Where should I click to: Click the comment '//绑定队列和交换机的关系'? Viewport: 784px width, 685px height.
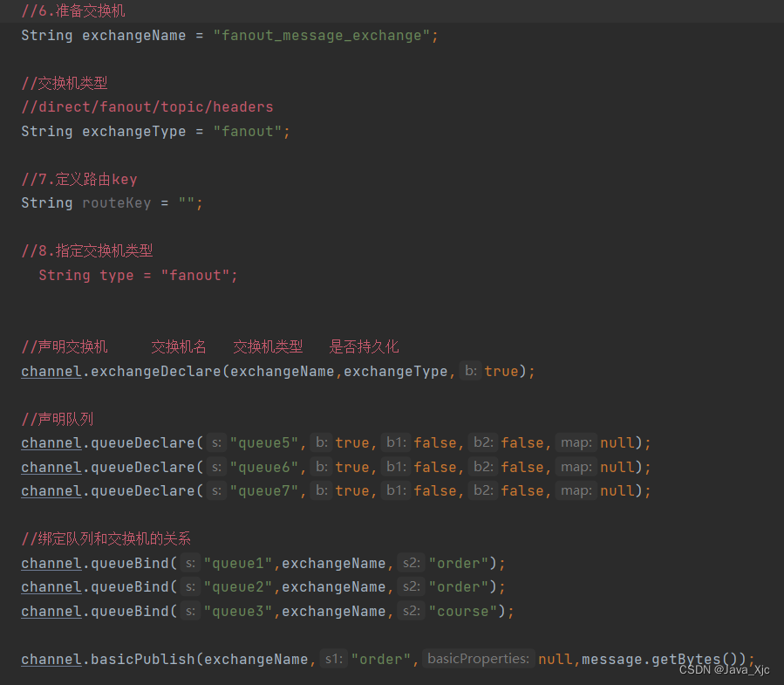(106, 539)
